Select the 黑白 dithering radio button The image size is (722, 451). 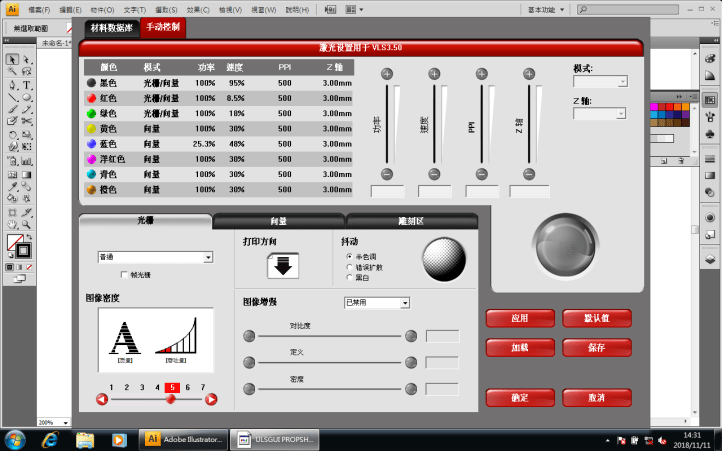(x=348, y=277)
